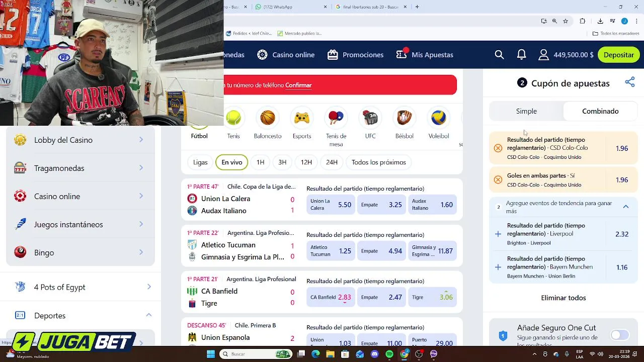Expand Bingo sidebar entry
Viewport: 644px width, 362px height.
[x=80, y=252]
